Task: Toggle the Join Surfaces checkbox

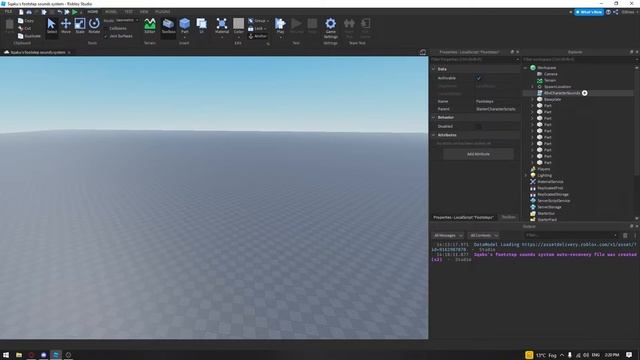Action: pos(106,36)
